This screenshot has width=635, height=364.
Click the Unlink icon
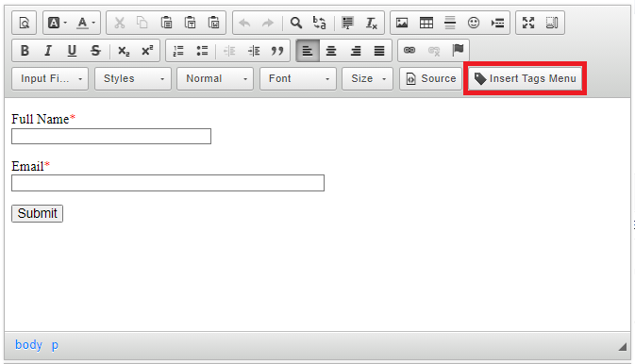tap(434, 51)
